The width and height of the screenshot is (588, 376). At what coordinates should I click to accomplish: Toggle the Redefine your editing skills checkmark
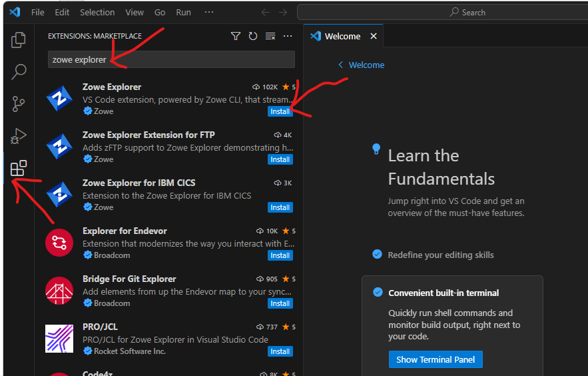click(x=378, y=255)
